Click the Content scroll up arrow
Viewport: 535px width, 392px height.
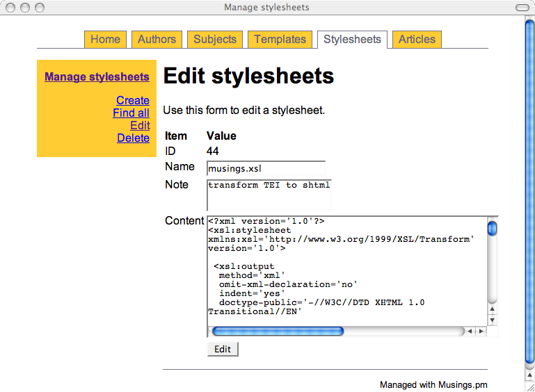[x=492, y=309]
